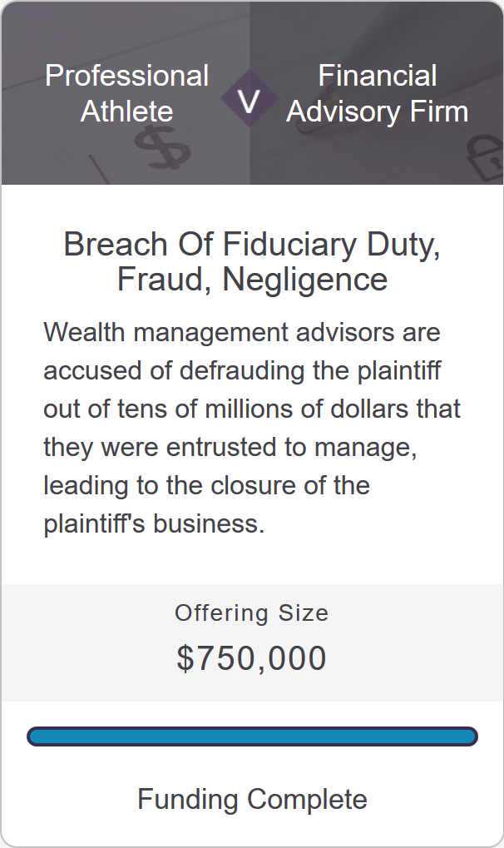Click the header banner image
Image resolution: width=504 pixels, height=848 pixels.
click(x=253, y=93)
